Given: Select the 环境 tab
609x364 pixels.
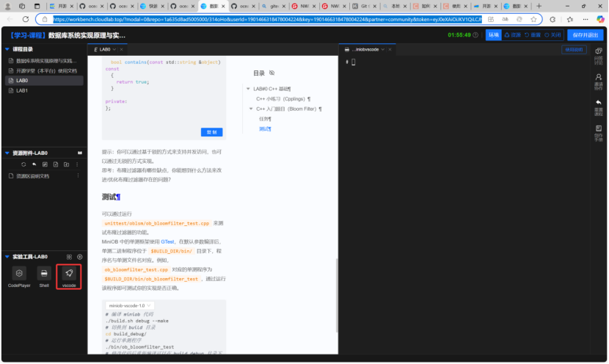Looking at the screenshot, I should (x=493, y=35).
